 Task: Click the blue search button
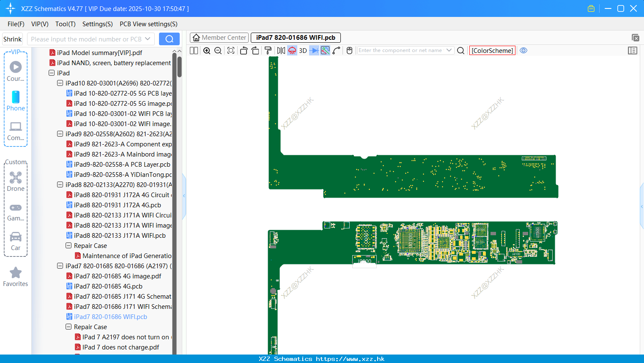click(x=169, y=39)
